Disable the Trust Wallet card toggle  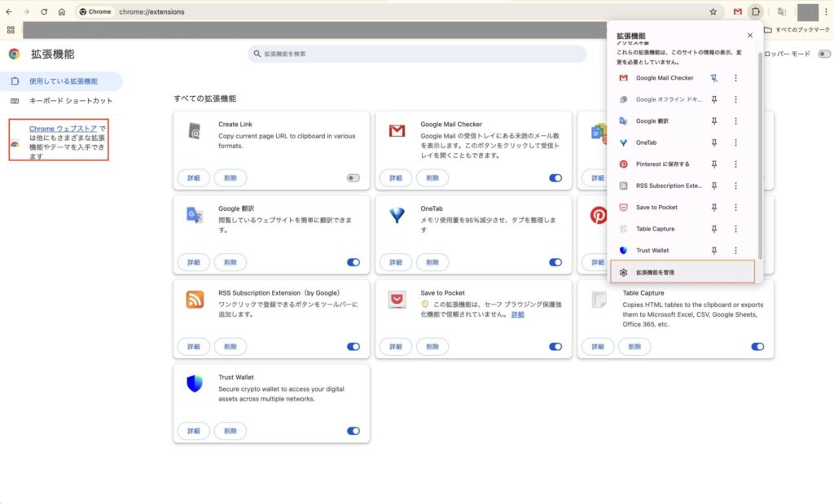pos(353,432)
